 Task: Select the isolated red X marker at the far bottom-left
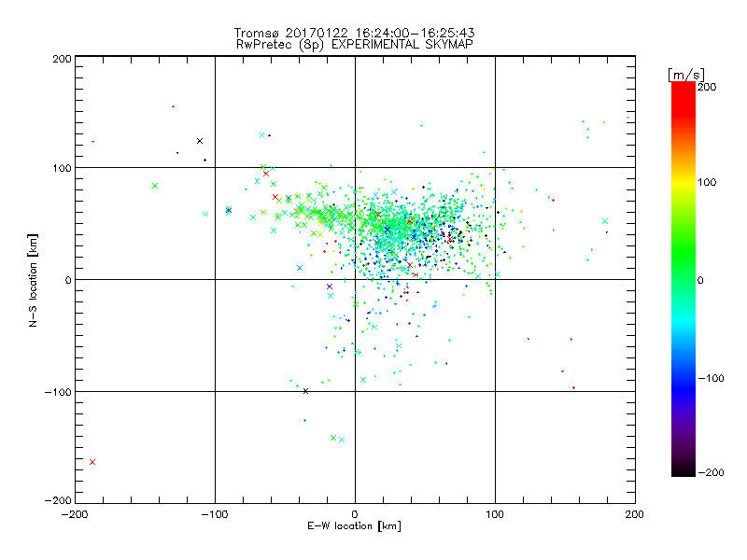pos(92,462)
